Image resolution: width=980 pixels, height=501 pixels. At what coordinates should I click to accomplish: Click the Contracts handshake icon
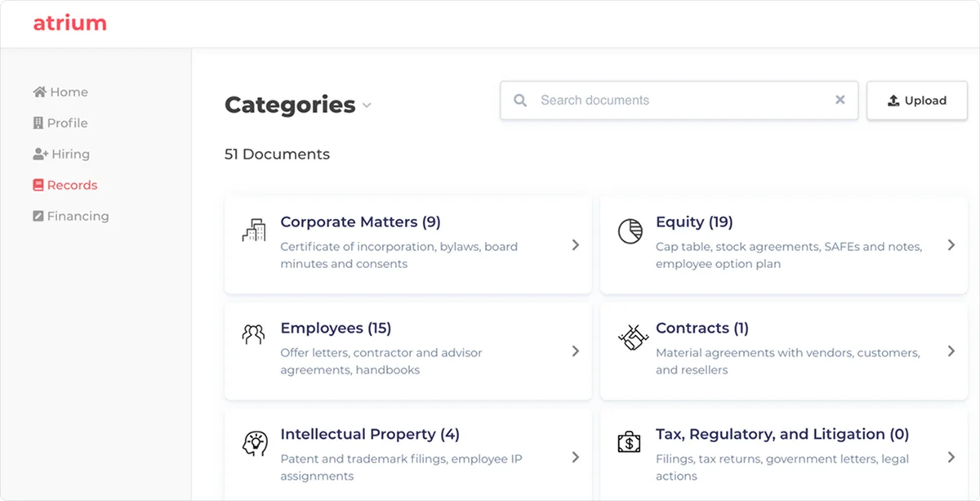point(630,337)
